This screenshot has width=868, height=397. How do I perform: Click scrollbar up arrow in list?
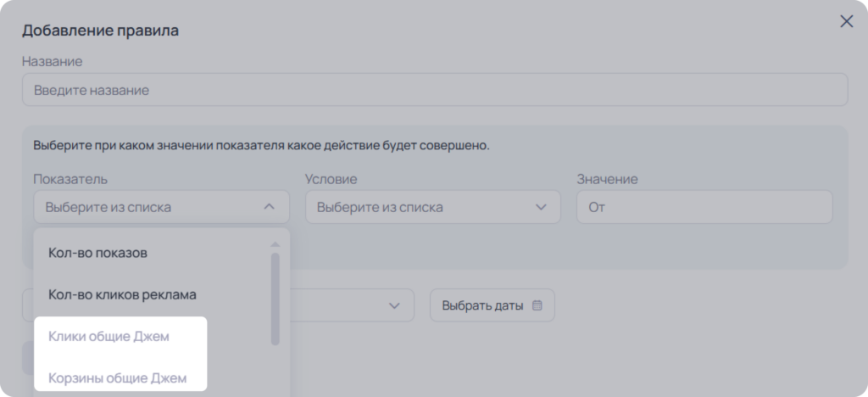275,244
